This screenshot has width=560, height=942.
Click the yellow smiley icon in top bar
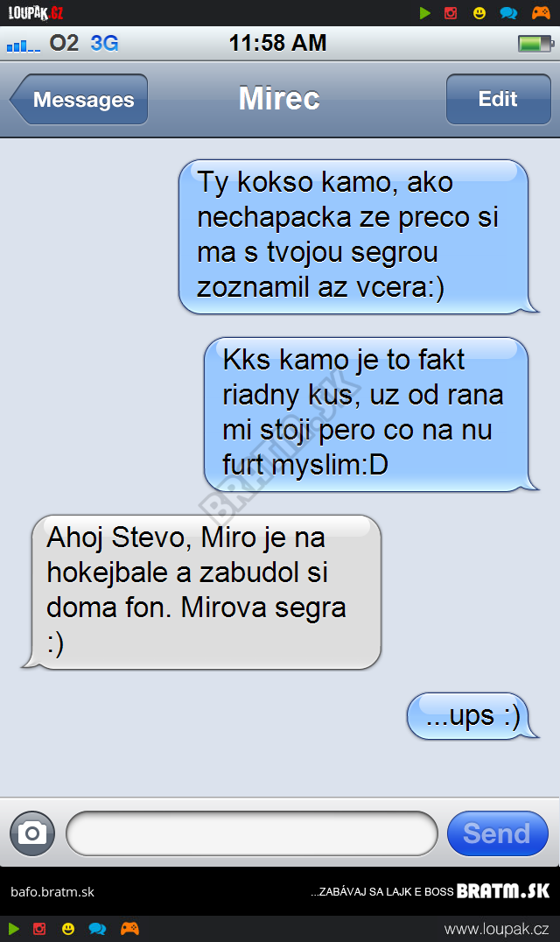point(479,12)
